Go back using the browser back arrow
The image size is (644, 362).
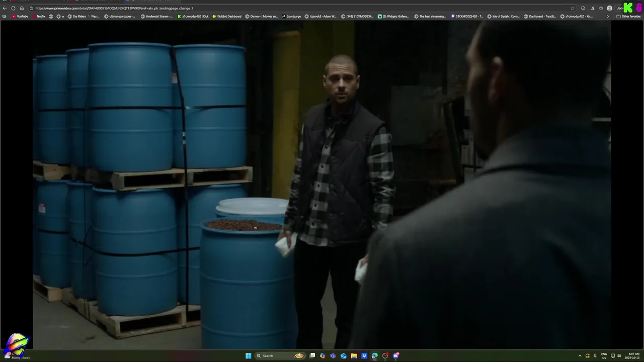[5, 8]
